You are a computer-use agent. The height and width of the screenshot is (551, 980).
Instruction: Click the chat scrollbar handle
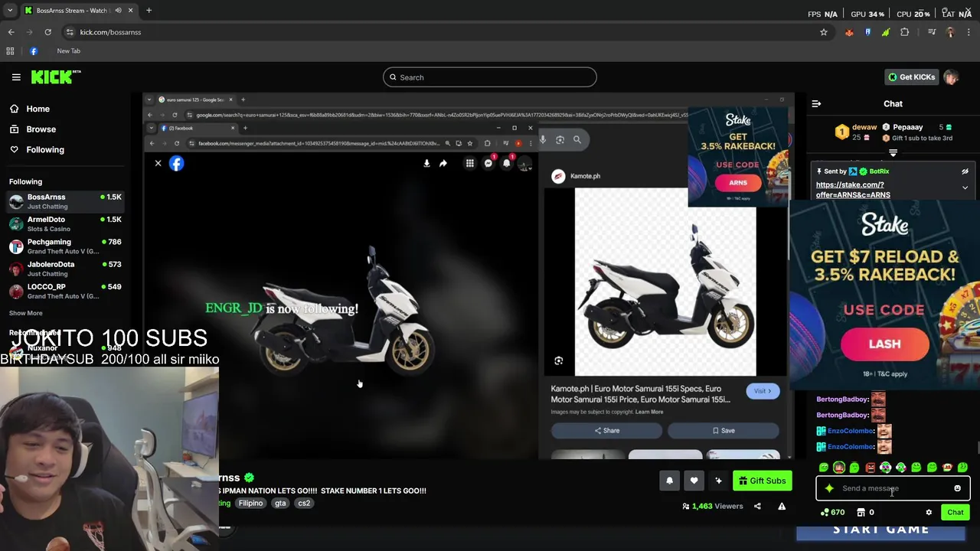pos(977,448)
